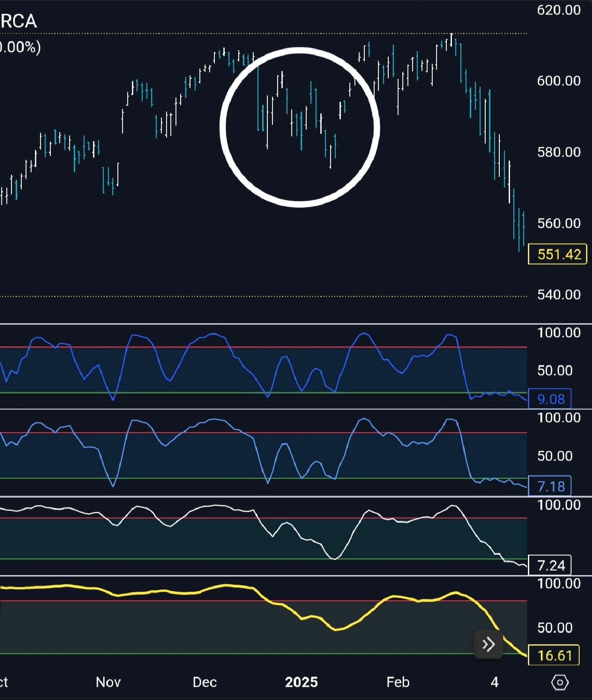This screenshot has width=592, height=700.
Task: Select the 9.08 indicator value label
Action: (x=550, y=399)
